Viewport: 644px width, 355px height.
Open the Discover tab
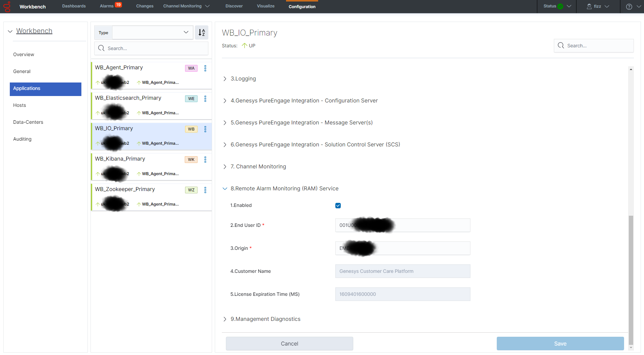pos(234,6)
